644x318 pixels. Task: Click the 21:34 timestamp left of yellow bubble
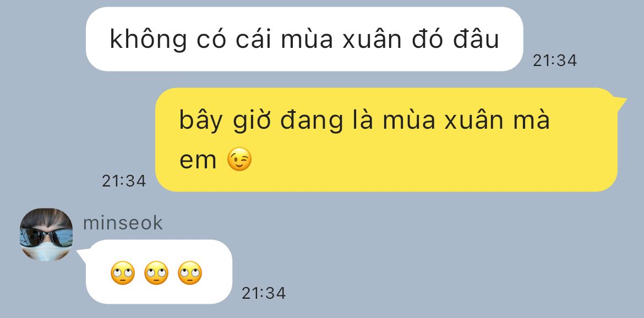[x=124, y=181]
